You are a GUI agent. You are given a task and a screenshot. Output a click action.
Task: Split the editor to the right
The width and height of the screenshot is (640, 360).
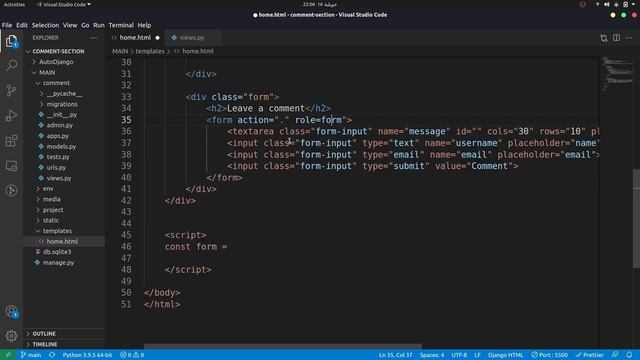pos(616,38)
